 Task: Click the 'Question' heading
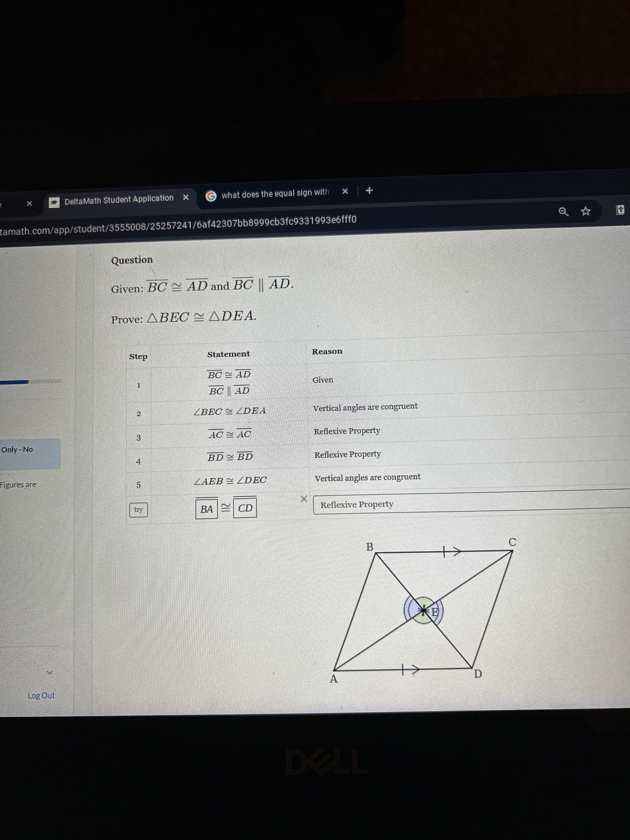(132, 260)
